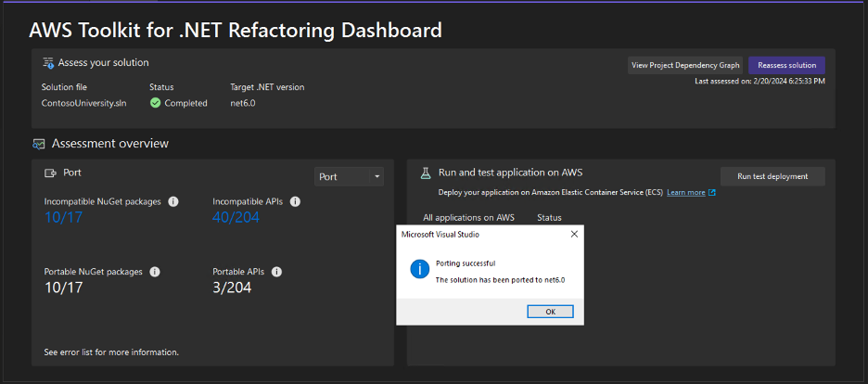This screenshot has width=868, height=384.
Task: Select the net6.0 target version value
Action: coord(243,103)
